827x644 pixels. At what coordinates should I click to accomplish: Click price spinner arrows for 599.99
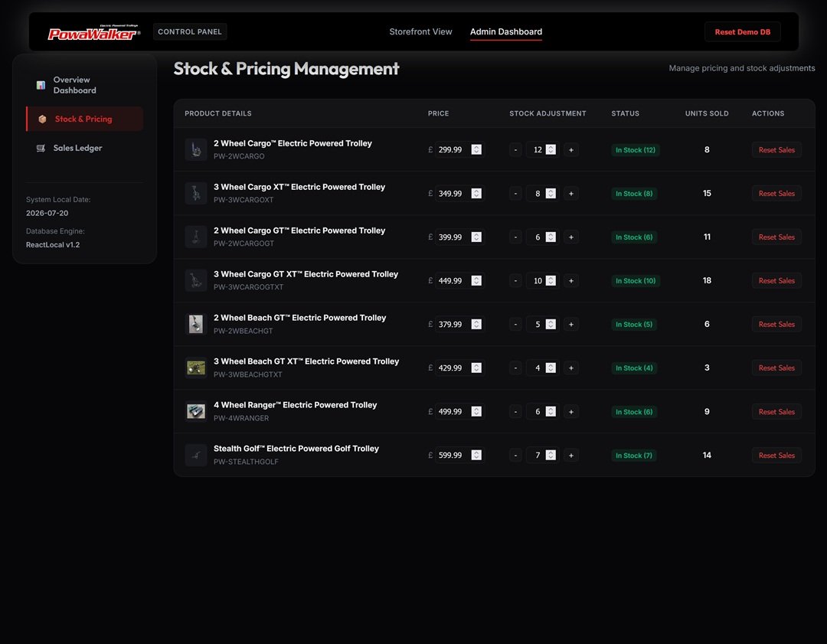(x=476, y=455)
